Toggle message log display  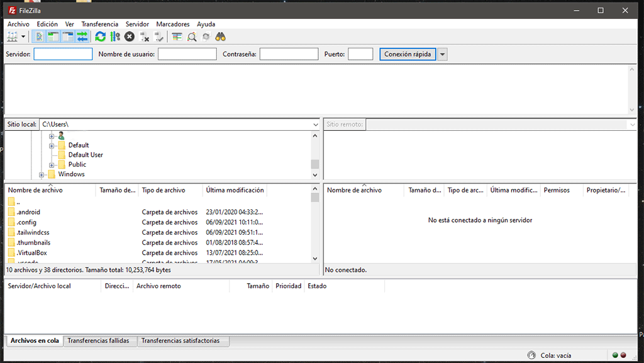pos(39,37)
